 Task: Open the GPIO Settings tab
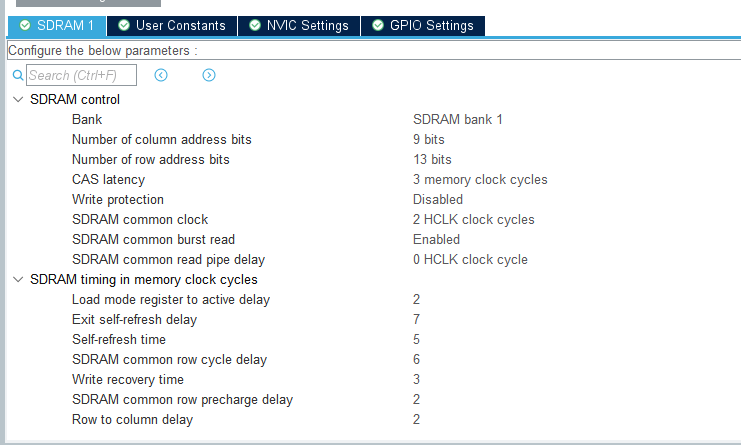point(422,25)
